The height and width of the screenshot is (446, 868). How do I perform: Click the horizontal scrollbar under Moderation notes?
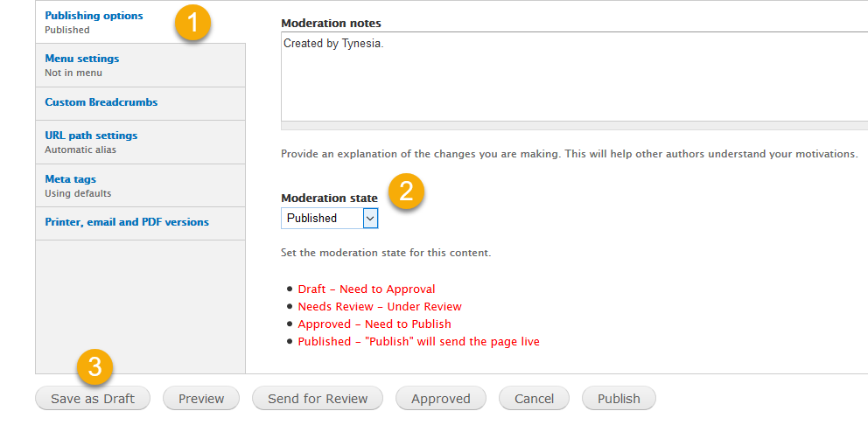point(575,126)
